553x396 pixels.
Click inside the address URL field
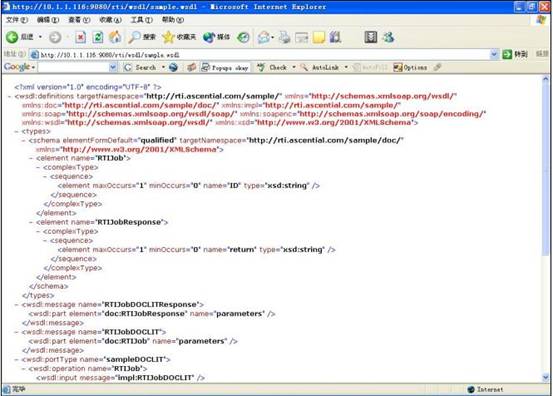259,55
